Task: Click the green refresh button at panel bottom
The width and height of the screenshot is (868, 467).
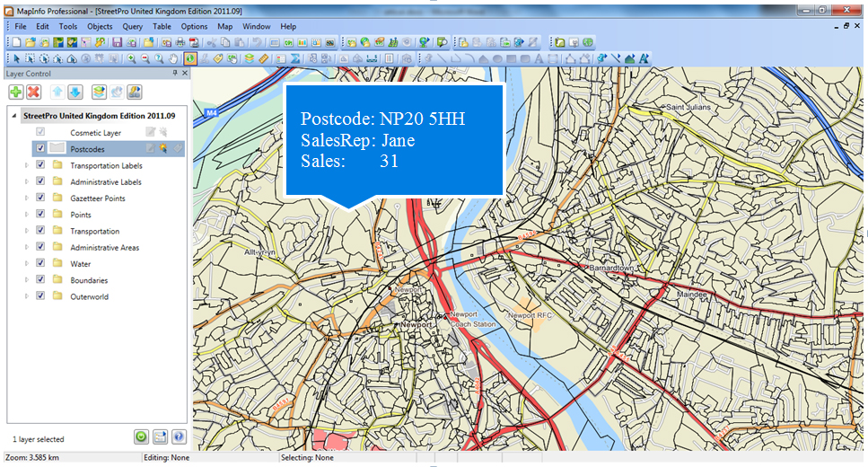Action: pos(141,437)
